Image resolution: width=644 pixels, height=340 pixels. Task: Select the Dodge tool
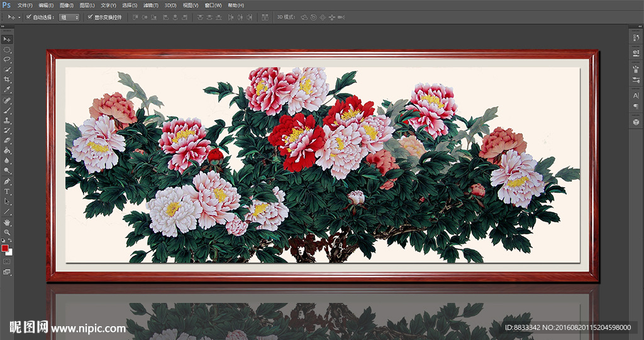7,171
